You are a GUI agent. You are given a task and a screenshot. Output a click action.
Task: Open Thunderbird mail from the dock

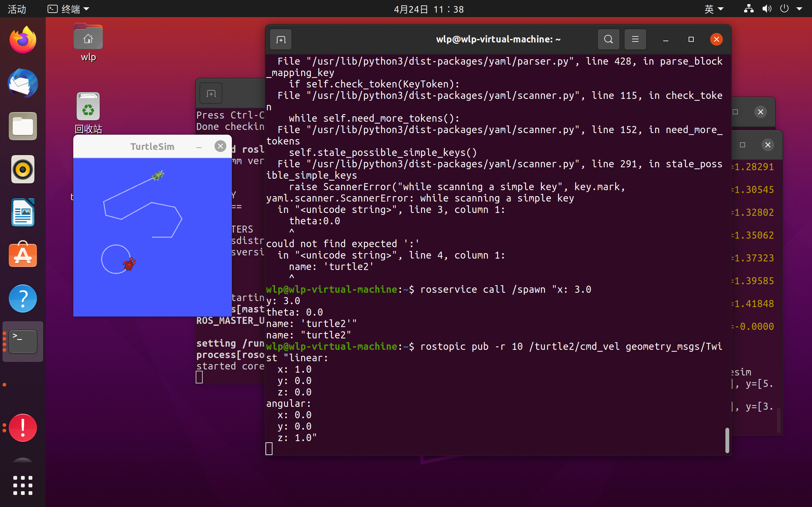[x=23, y=83]
